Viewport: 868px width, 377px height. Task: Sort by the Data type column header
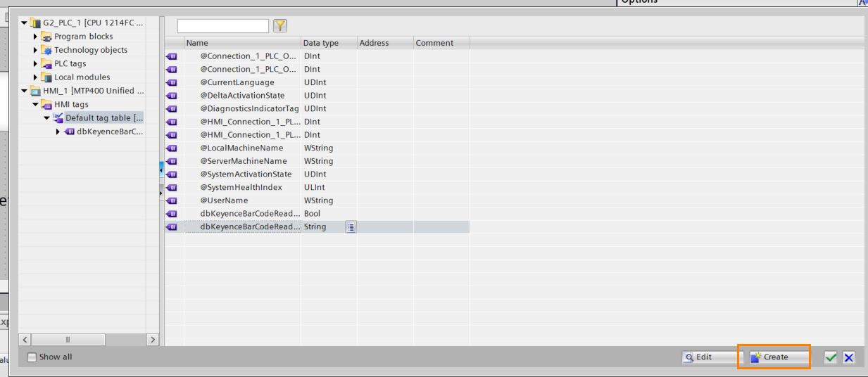pyautogui.click(x=329, y=43)
